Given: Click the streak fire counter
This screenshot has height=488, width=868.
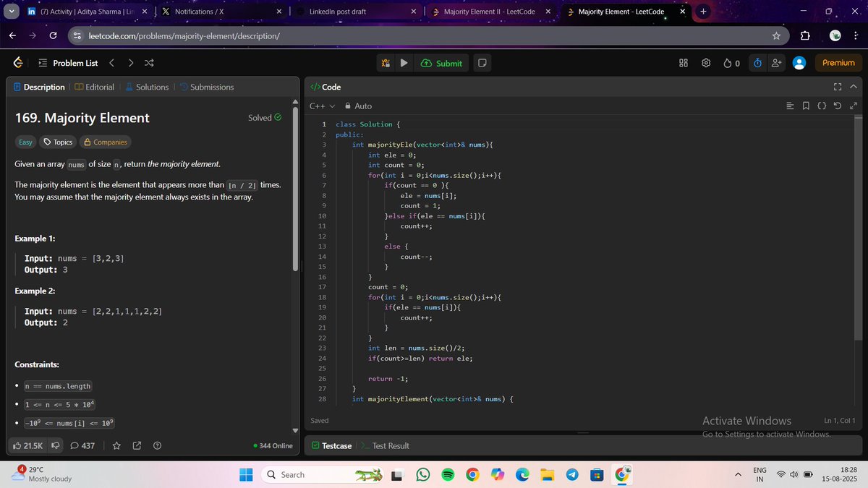Looking at the screenshot, I should point(731,63).
